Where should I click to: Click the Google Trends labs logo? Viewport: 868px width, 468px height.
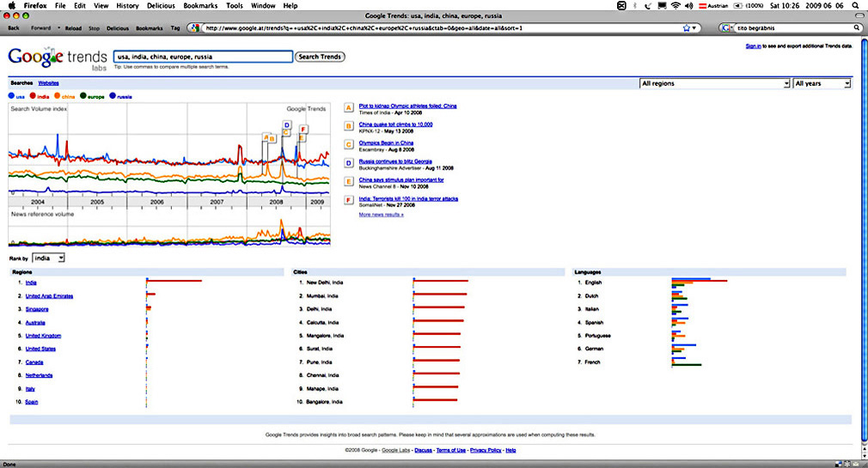(x=58, y=58)
